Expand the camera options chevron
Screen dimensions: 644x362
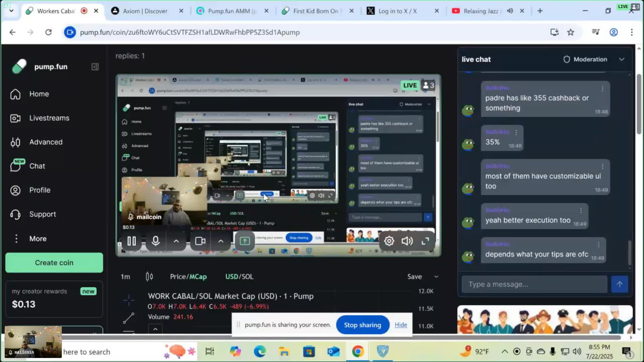click(221, 241)
